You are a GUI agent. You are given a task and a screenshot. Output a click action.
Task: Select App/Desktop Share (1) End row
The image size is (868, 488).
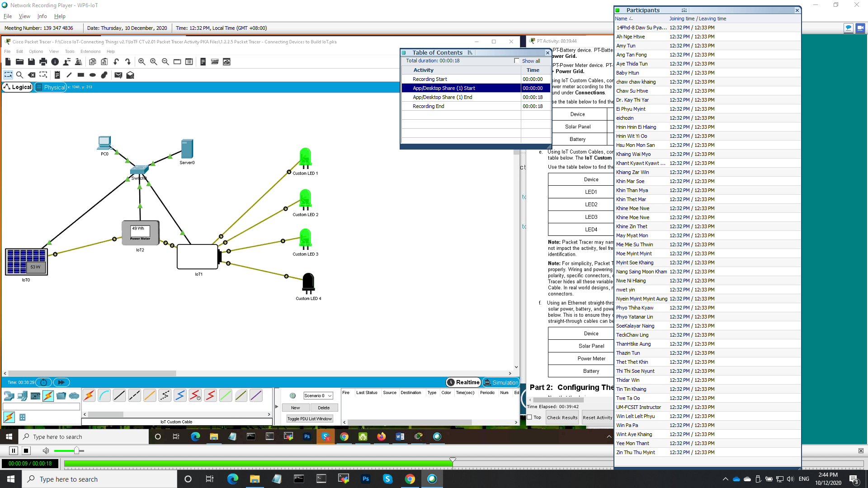(476, 97)
